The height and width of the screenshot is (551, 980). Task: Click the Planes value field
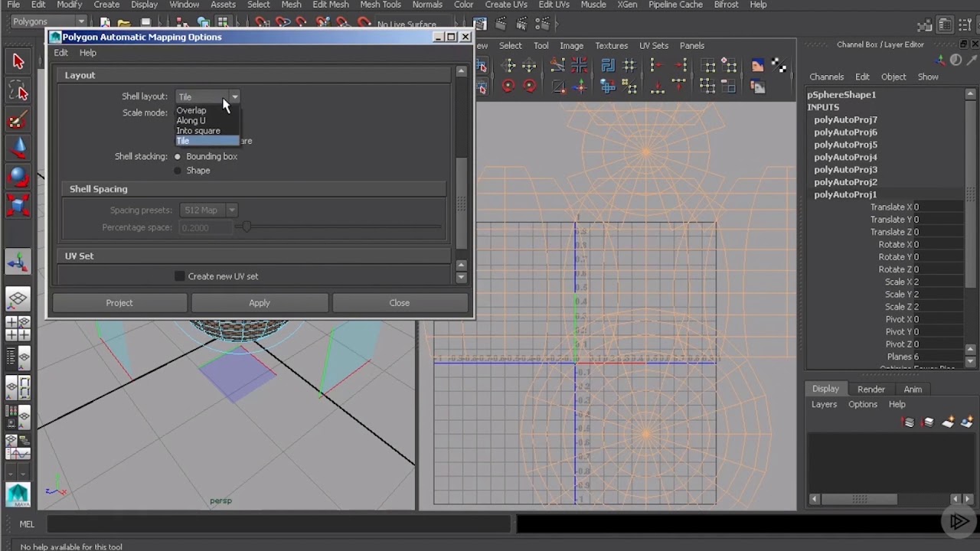[x=937, y=357]
